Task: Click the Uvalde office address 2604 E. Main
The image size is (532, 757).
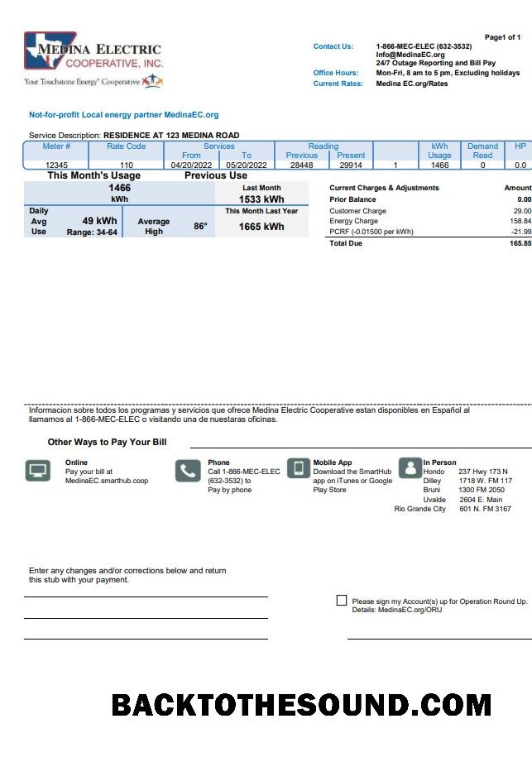Action: tap(481, 500)
